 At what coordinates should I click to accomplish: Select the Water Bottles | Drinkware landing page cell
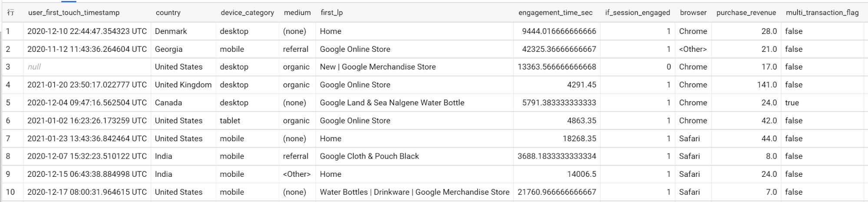click(x=415, y=192)
